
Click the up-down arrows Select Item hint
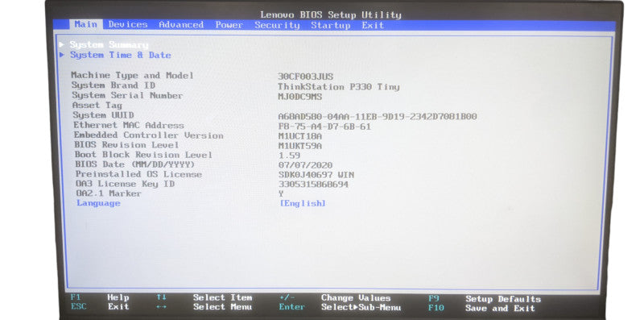204,297
